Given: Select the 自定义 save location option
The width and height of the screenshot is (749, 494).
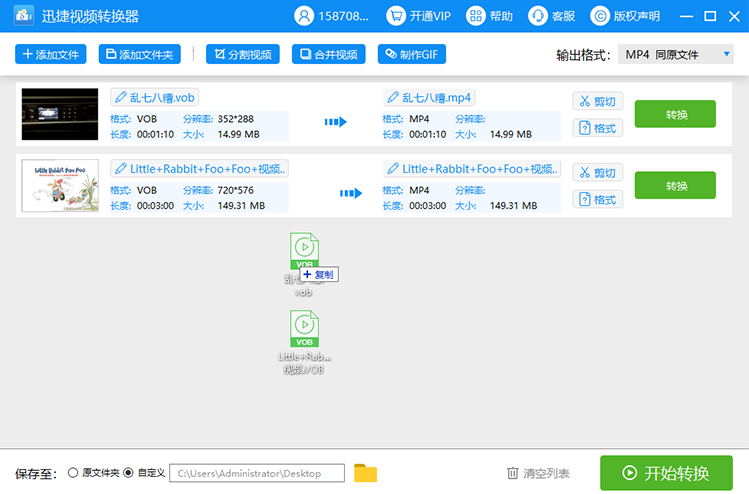Looking at the screenshot, I should point(128,473).
